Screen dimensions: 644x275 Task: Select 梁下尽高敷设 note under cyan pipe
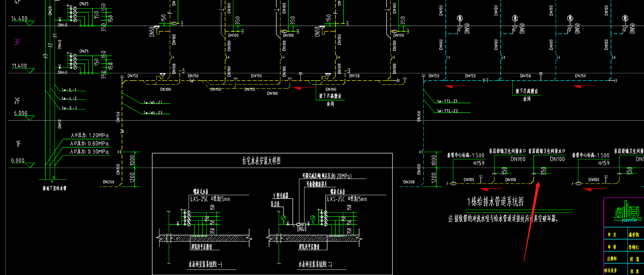(x=527, y=91)
